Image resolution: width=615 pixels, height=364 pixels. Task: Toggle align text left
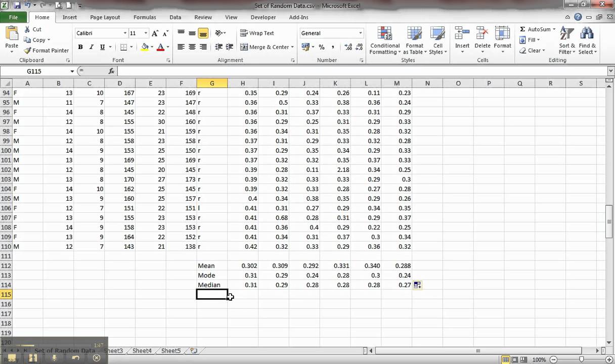click(181, 47)
